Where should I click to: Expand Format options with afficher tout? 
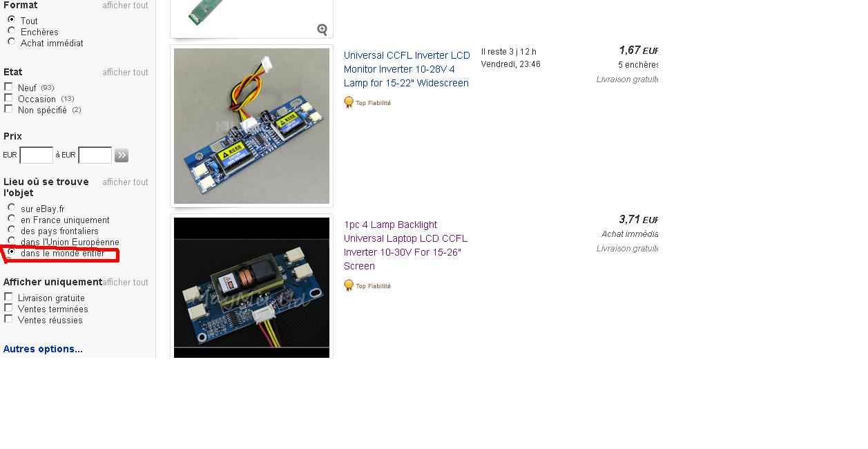[x=125, y=6]
